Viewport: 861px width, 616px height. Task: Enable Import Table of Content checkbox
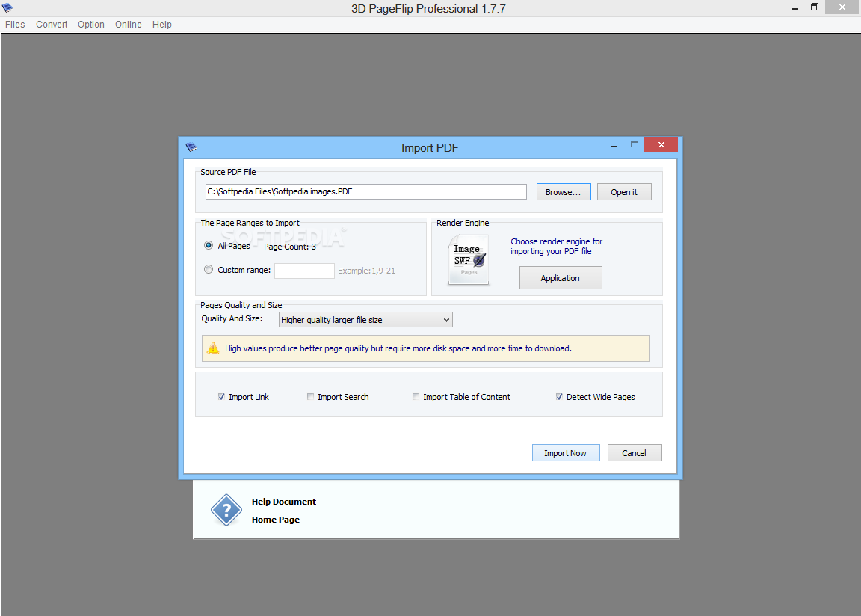pos(416,396)
